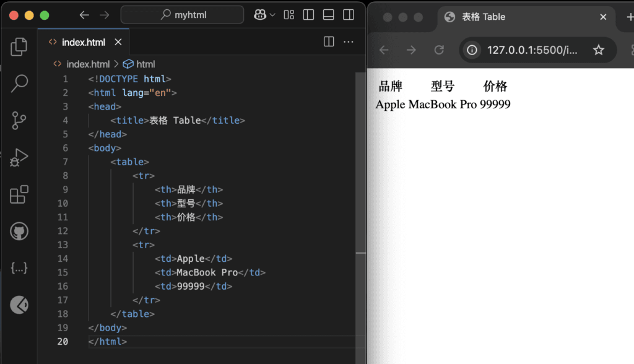Click the myhtml command center search box

tap(183, 15)
